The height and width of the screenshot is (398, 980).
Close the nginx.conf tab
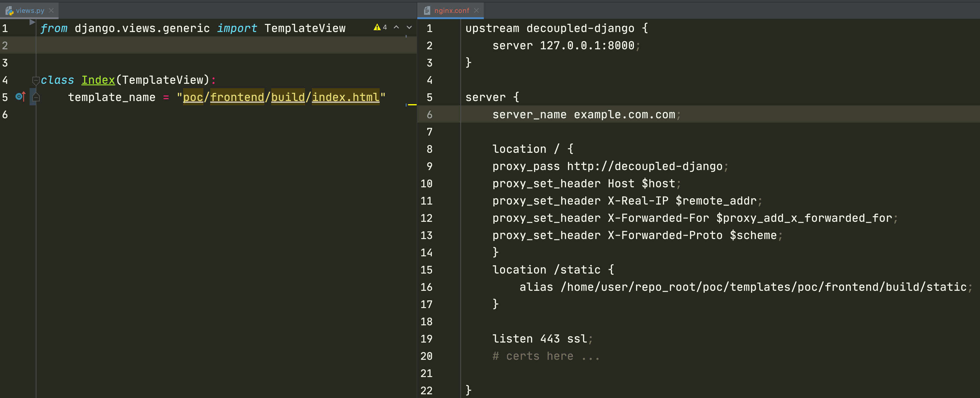[x=476, y=11]
